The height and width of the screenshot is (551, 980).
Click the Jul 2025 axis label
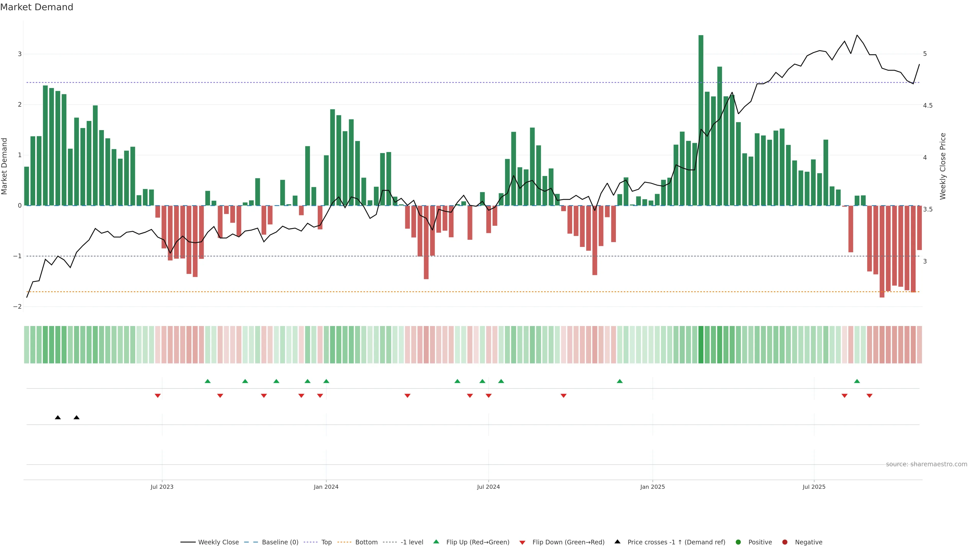click(814, 487)
